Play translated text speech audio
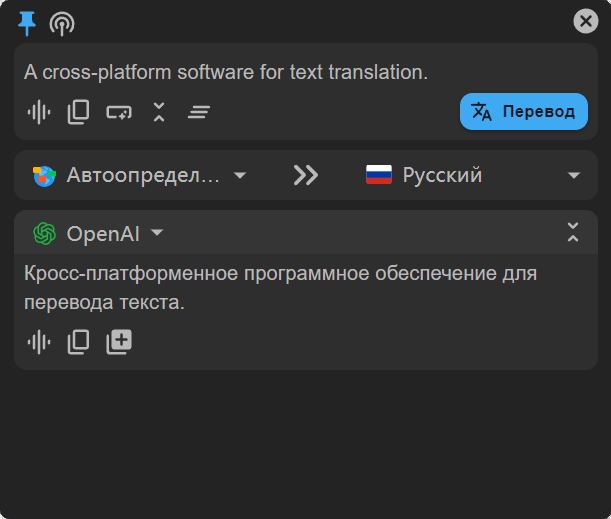Screen dimensions: 611x519 (39, 342)
